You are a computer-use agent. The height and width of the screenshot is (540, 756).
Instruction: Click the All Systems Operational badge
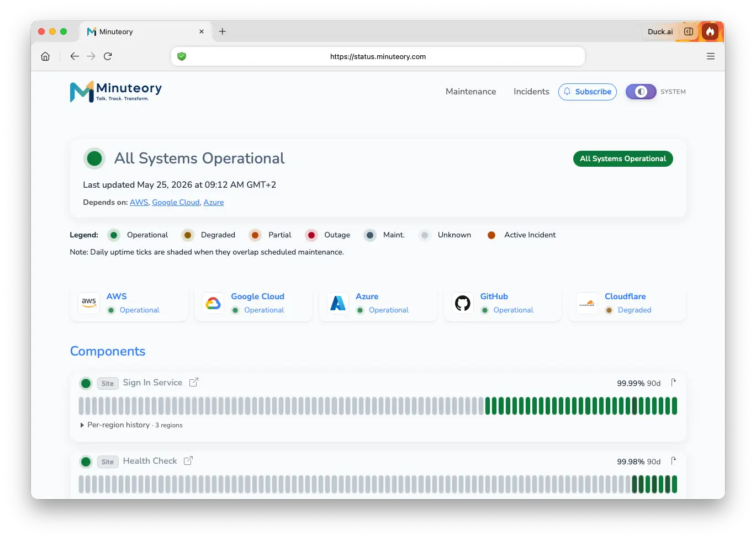point(623,158)
